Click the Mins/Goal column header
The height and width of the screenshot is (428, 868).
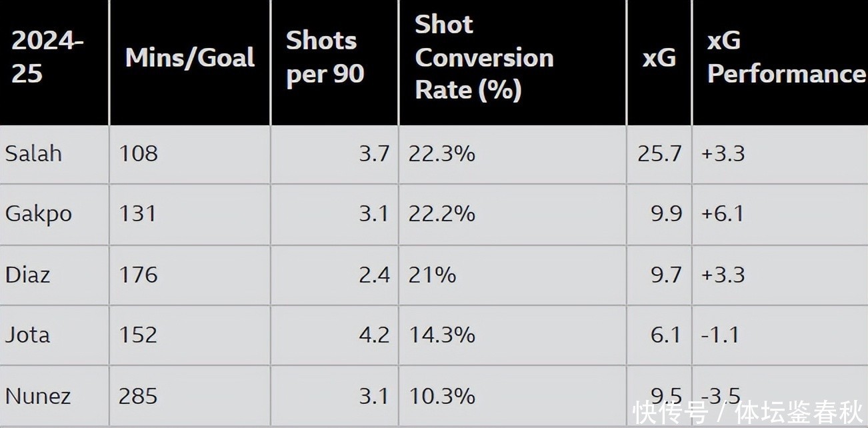click(x=190, y=58)
